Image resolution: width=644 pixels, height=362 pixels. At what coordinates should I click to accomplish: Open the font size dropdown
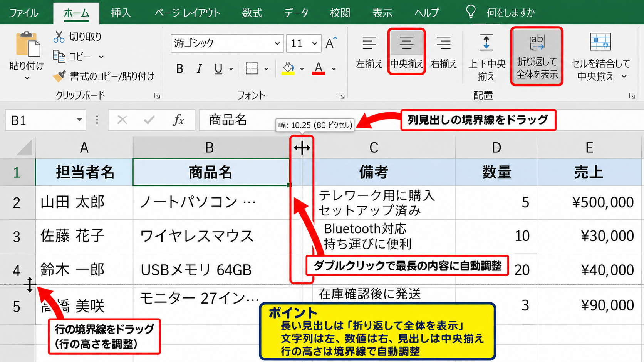(315, 43)
